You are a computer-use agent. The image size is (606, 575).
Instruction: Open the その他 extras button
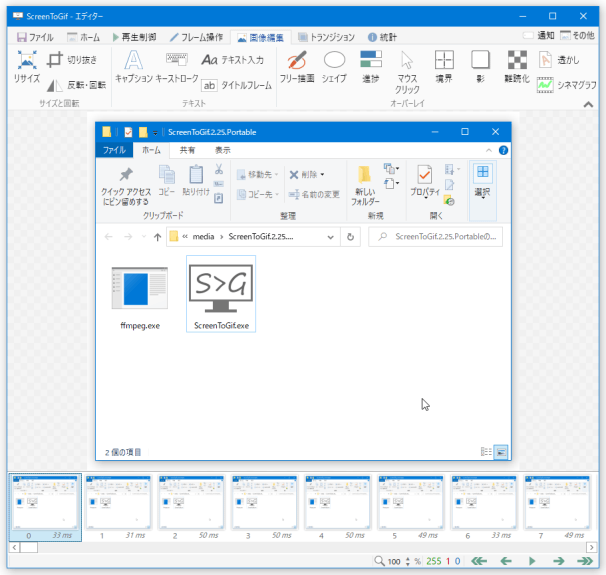pos(579,35)
